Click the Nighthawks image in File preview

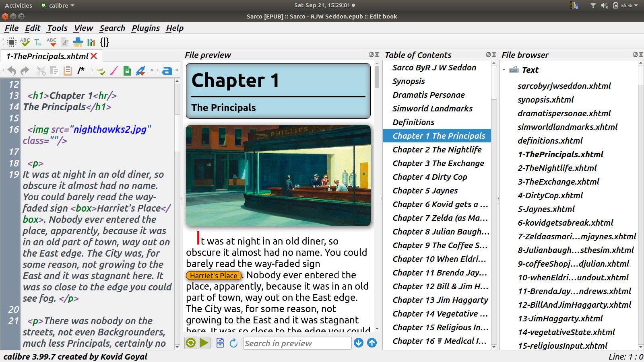[x=278, y=175]
